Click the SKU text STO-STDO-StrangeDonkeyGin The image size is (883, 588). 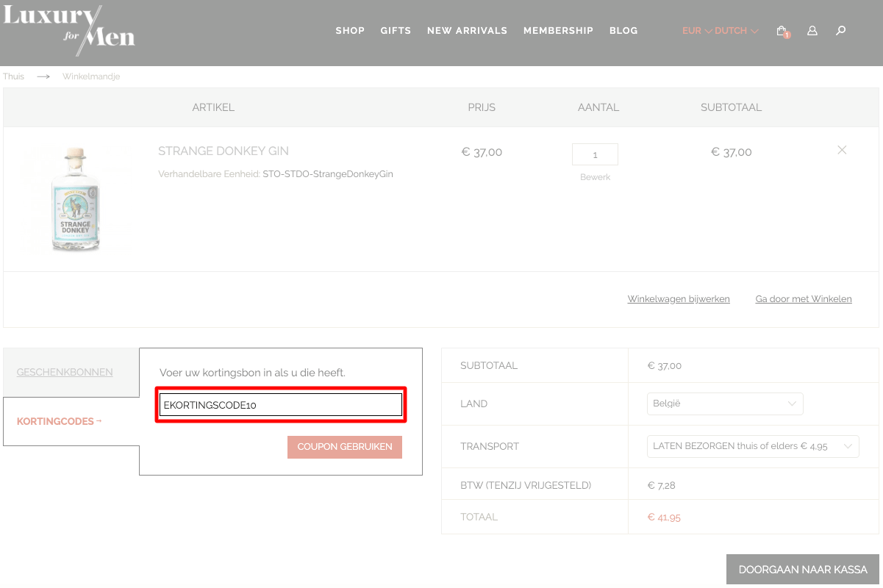pyautogui.click(x=328, y=174)
